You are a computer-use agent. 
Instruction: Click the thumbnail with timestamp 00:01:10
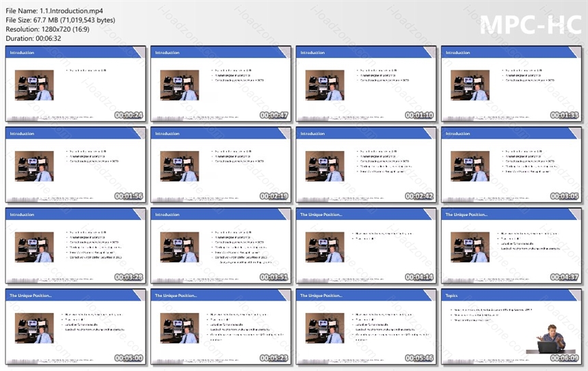point(366,84)
